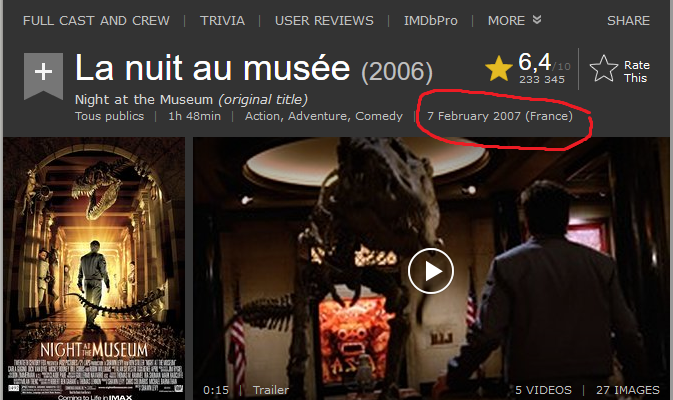Click the Tous publics certificate label
This screenshot has width=673, height=400.
click(x=109, y=116)
